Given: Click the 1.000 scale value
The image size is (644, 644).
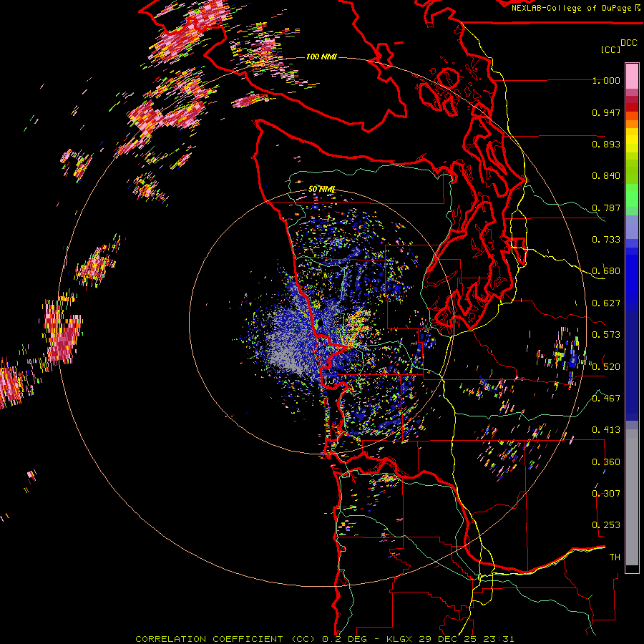Looking at the screenshot, I should pyautogui.click(x=606, y=81).
